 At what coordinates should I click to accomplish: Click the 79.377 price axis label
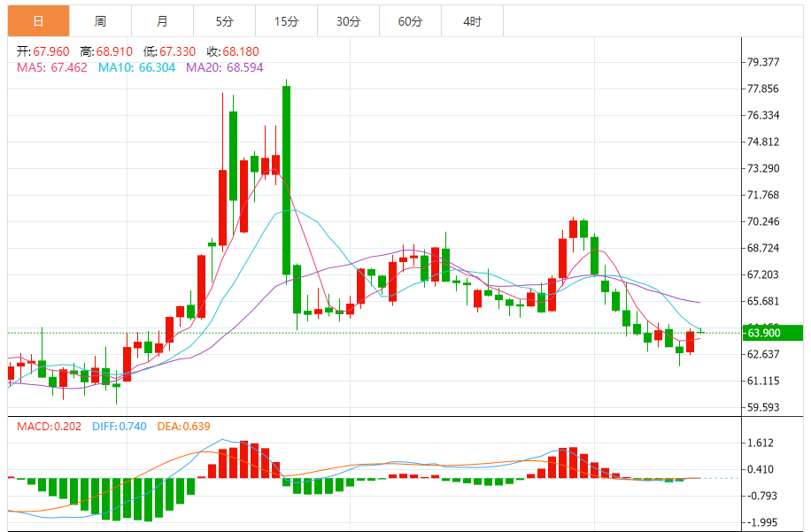click(x=763, y=62)
